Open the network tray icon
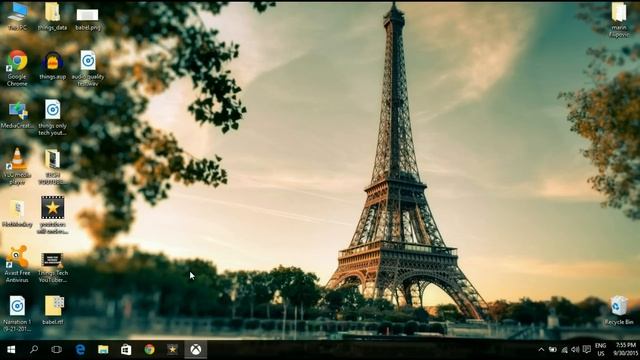 click(x=564, y=350)
